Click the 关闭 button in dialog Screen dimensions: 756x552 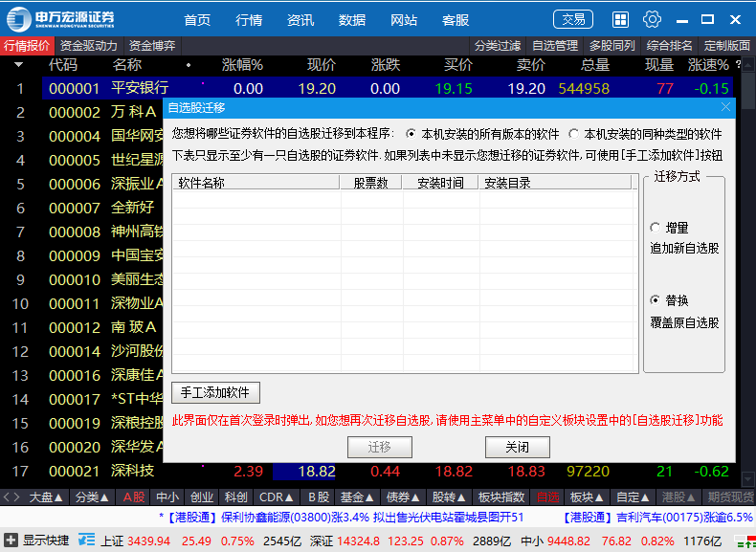coord(518,447)
